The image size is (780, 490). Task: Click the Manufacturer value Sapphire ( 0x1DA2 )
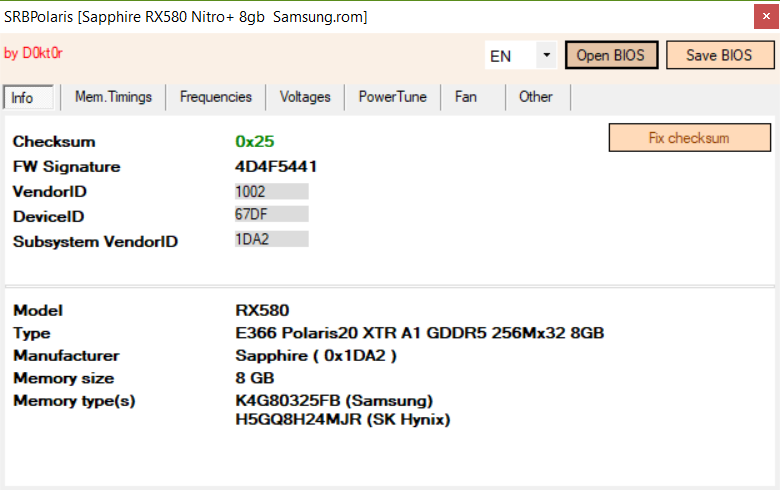316,356
